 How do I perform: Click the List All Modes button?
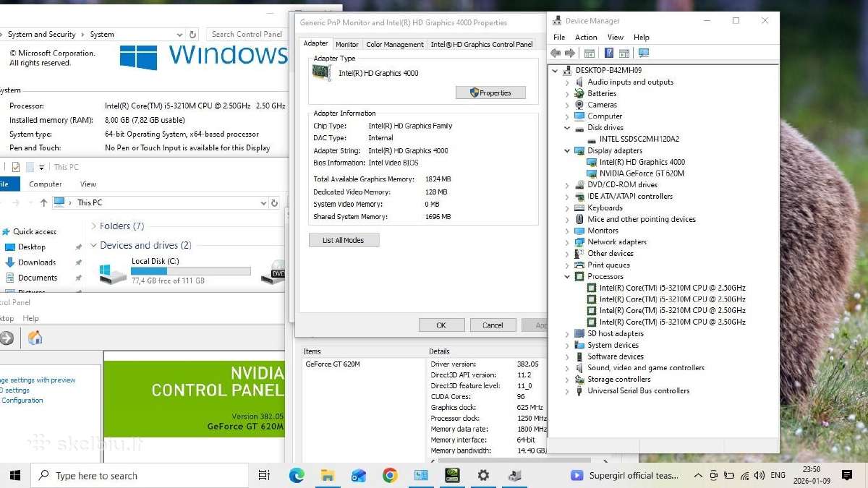tap(344, 240)
